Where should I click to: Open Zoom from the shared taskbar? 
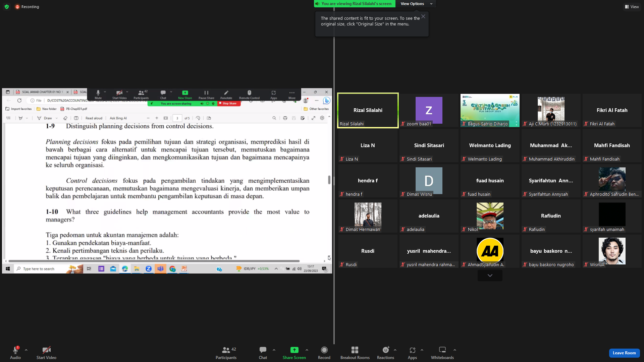click(149, 269)
